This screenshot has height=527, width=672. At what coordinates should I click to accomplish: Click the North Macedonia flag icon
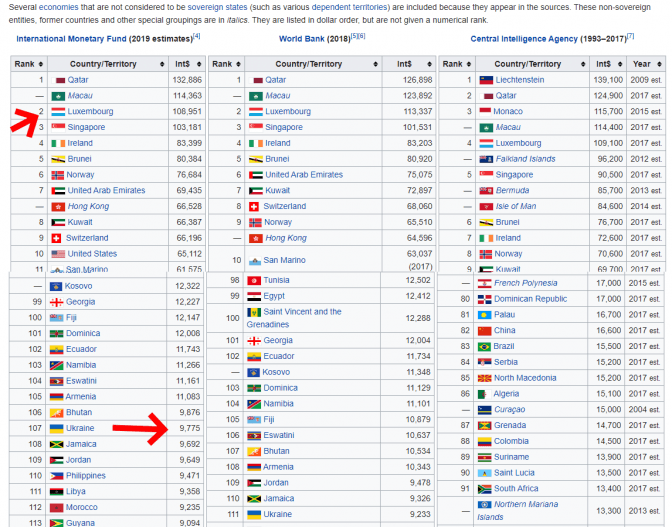pos(486,378)
